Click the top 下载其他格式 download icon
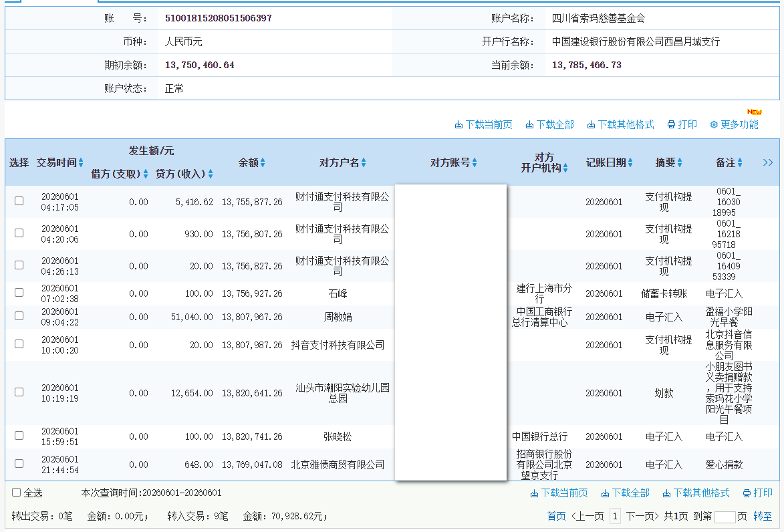The image size is (784, 532). [x=591, y=125]
